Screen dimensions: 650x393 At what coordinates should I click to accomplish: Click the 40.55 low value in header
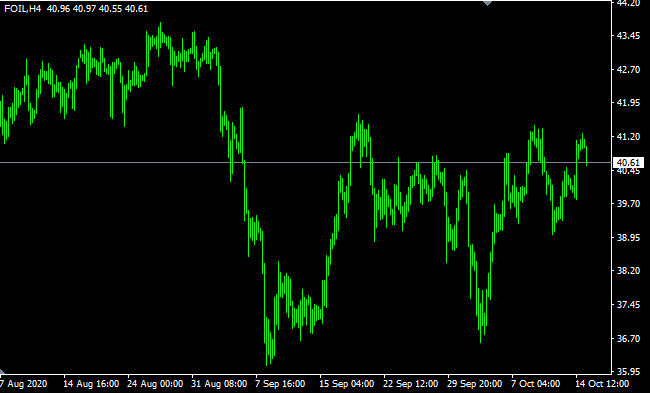tap(110, 9)
